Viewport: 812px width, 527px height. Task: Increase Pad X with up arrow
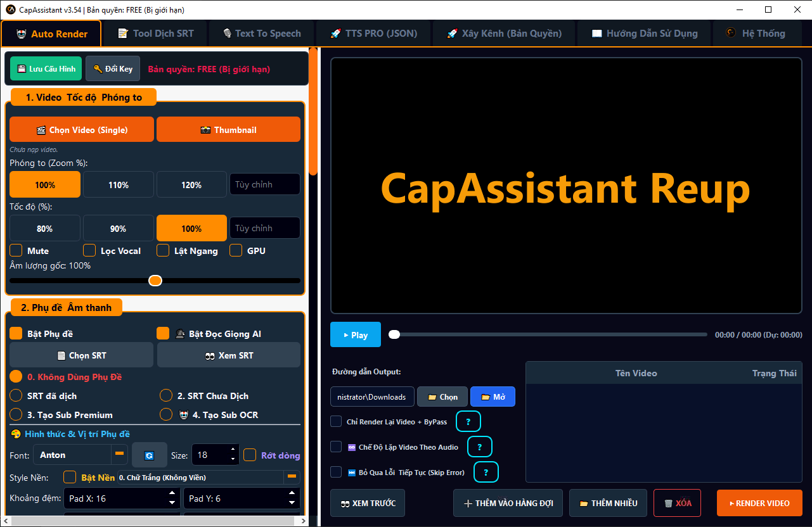click(172, 494)
